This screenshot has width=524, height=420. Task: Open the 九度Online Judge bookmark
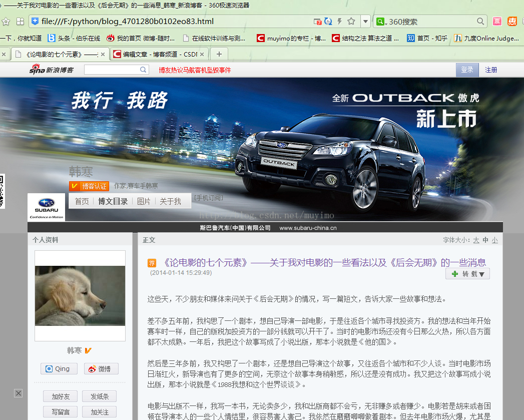tap(486, 39)
